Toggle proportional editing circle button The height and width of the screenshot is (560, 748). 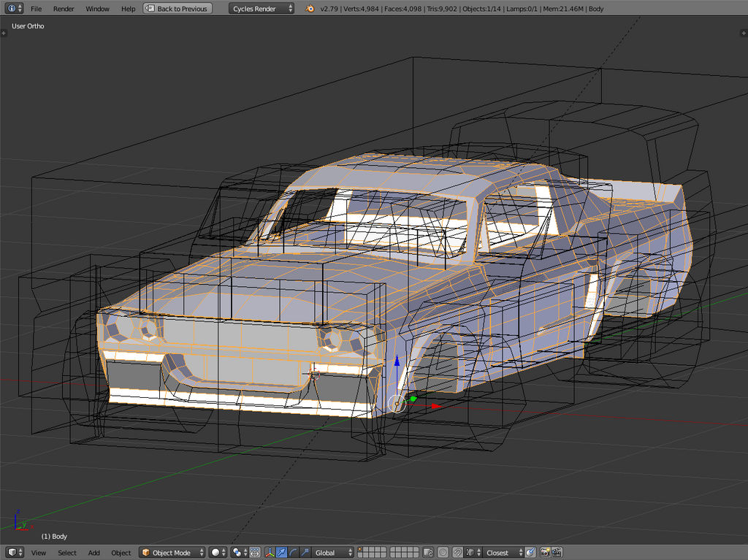click(443, 553)
